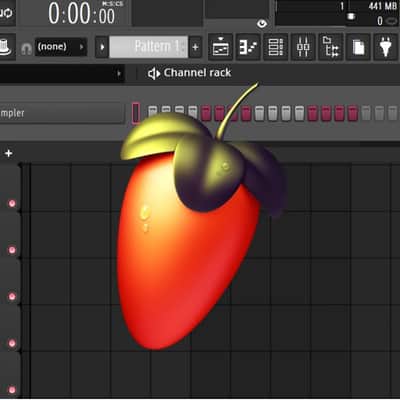Click the project pages icon
This screenshot has height=400, width=400.
coord(358,47)
